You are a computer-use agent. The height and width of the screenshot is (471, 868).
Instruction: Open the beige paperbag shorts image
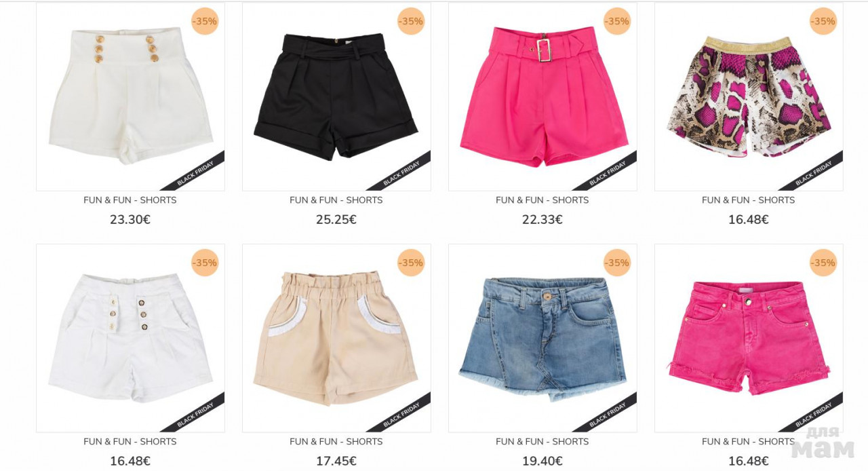tap(336, 338)
